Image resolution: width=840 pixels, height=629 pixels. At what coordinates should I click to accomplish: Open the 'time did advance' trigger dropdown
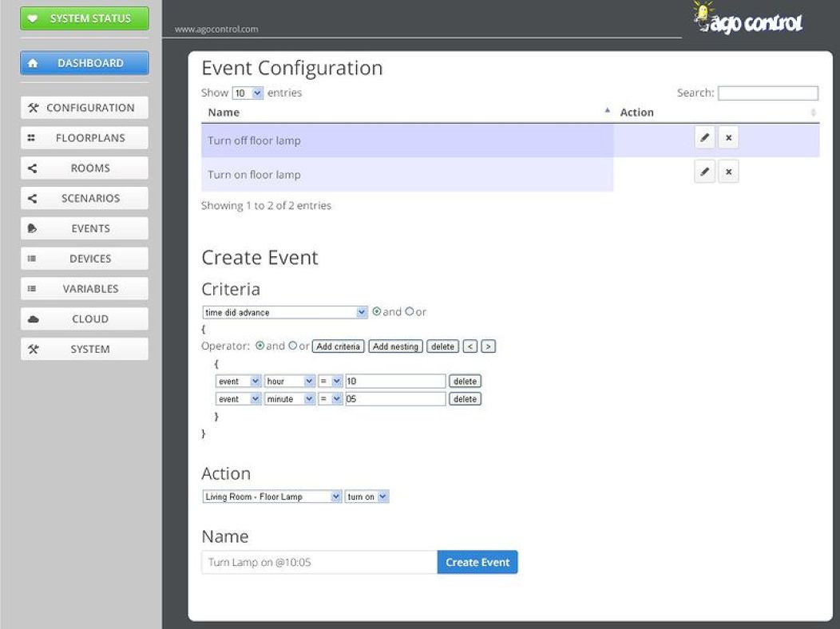point(285,312)
